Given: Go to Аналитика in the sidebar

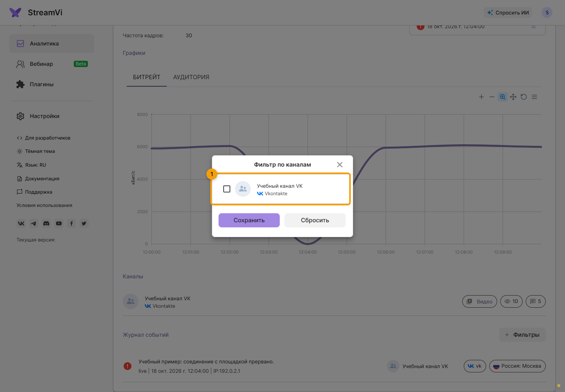Looking at the screenshot, I should tap(52, 44).
